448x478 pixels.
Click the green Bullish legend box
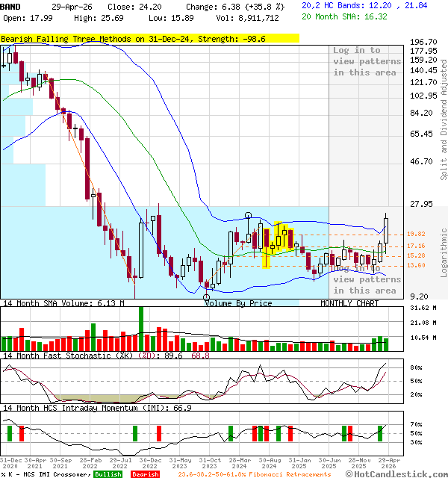pos(108,474)
